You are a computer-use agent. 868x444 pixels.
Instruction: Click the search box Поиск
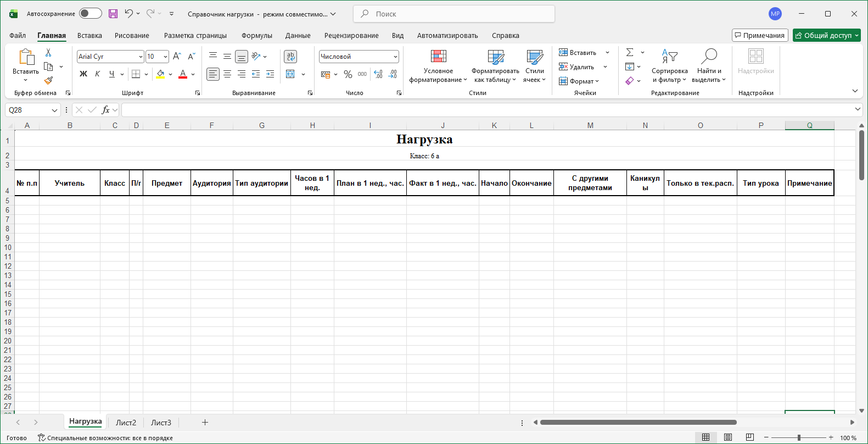pyautogui.click(x=454, y=14)
